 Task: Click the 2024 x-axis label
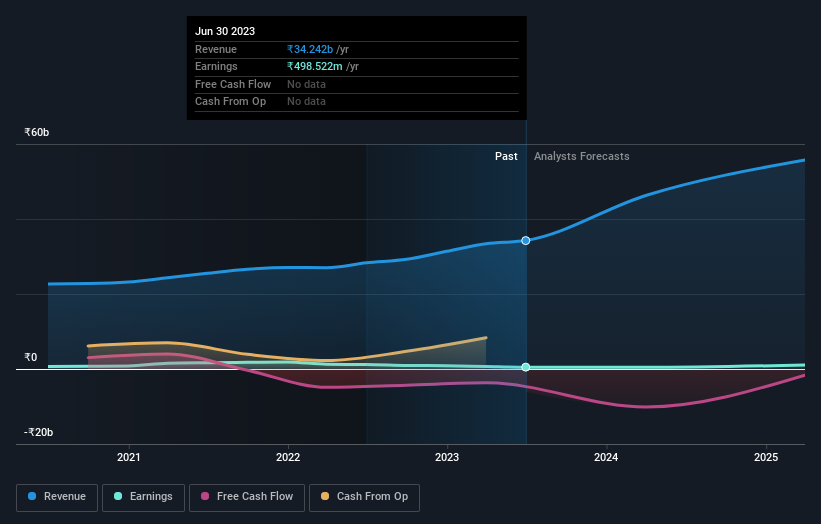click(x=606, y=458)
